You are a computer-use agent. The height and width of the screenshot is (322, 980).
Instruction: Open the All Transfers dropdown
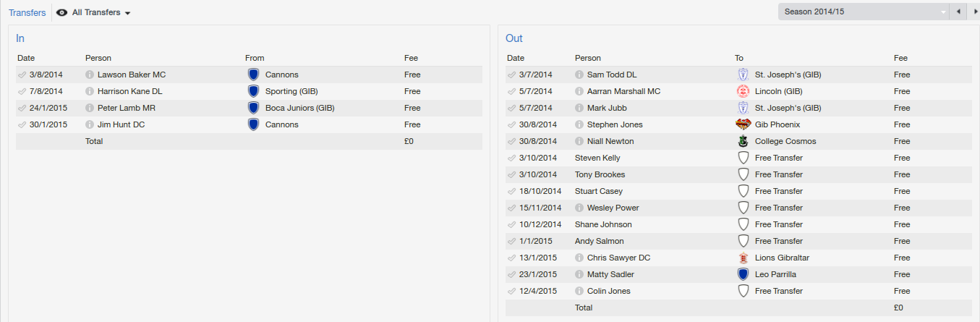[x=101, y=12]
